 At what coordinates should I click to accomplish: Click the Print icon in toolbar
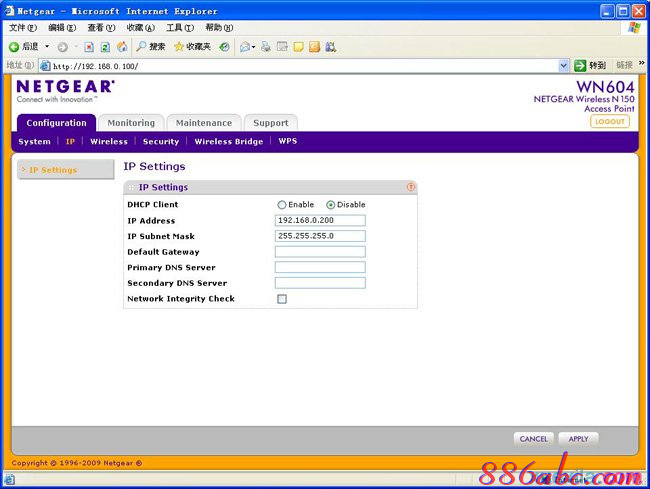point(266,47)
